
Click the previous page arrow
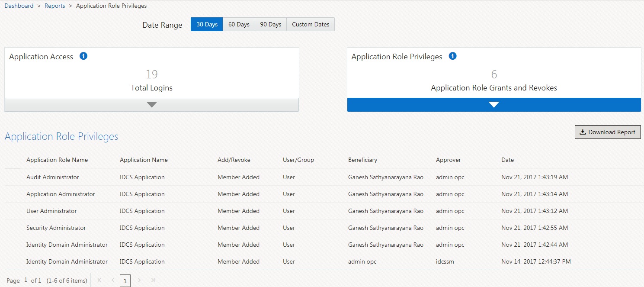112,281
